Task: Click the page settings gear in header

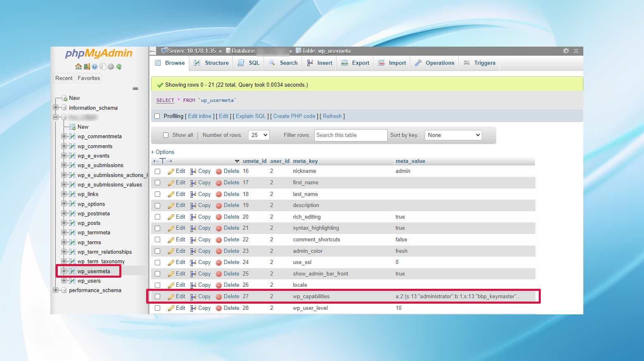Action: (x=566, y=51)
